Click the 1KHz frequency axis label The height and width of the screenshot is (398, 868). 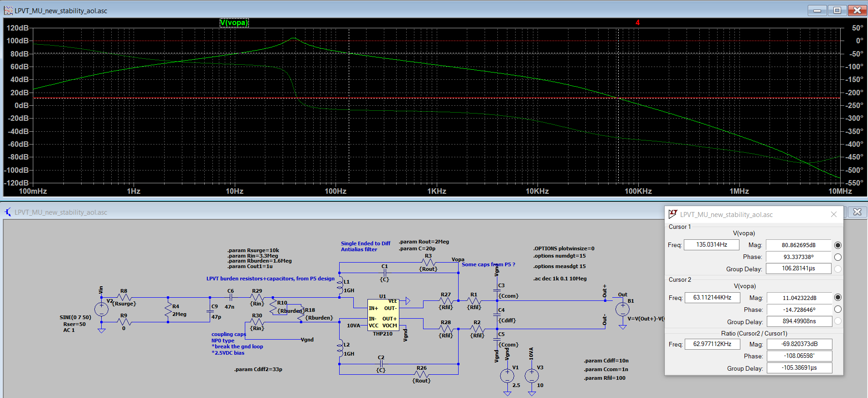coord(437,191)
